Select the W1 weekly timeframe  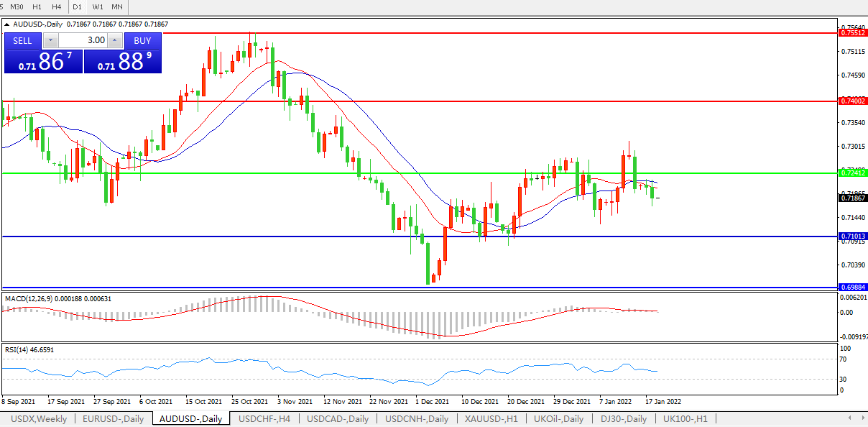point(98,6)
